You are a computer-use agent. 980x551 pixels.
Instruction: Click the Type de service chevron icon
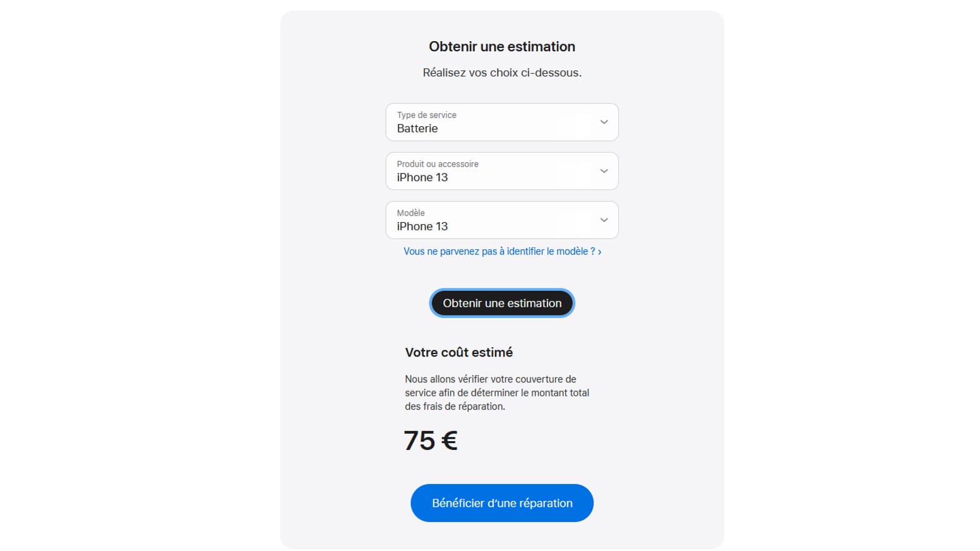[x=604, y=122]
